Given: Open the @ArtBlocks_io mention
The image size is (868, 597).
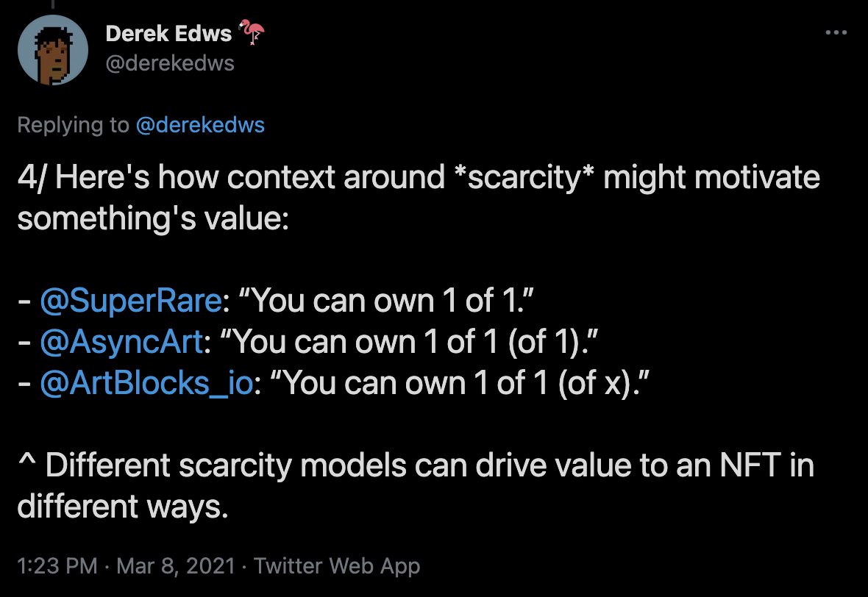Looking at the screenshot, I should tap(146, 383).
